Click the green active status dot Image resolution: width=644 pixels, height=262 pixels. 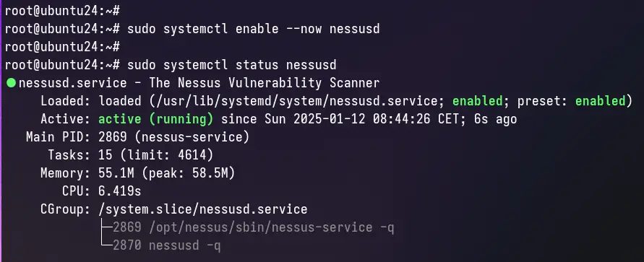(11, 83)
